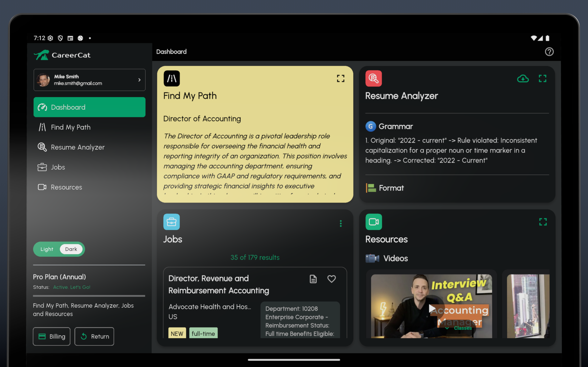Switch theme to Light mode
Viewport: 588px width, 367px height.
pos(47,249)
